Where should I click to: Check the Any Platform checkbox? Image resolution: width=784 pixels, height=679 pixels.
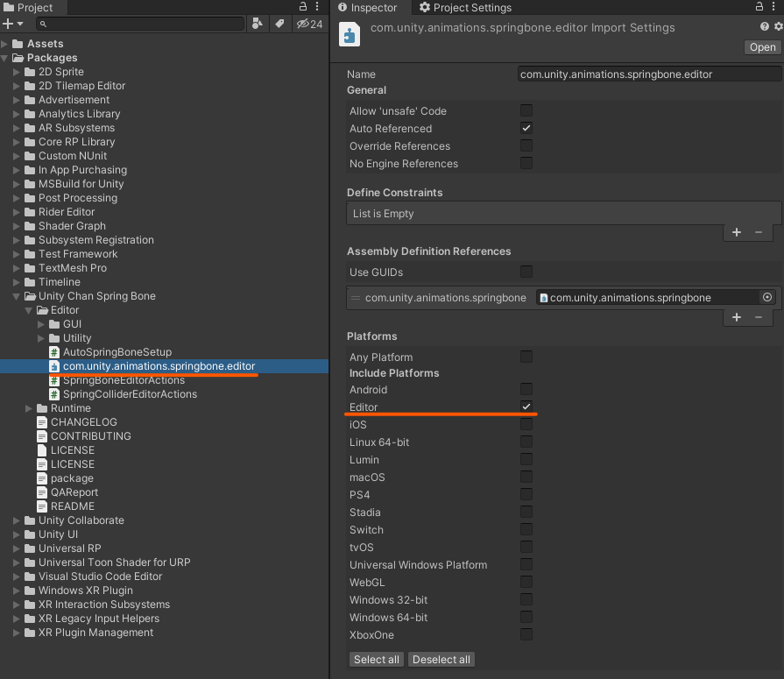(x=526, y=357)
